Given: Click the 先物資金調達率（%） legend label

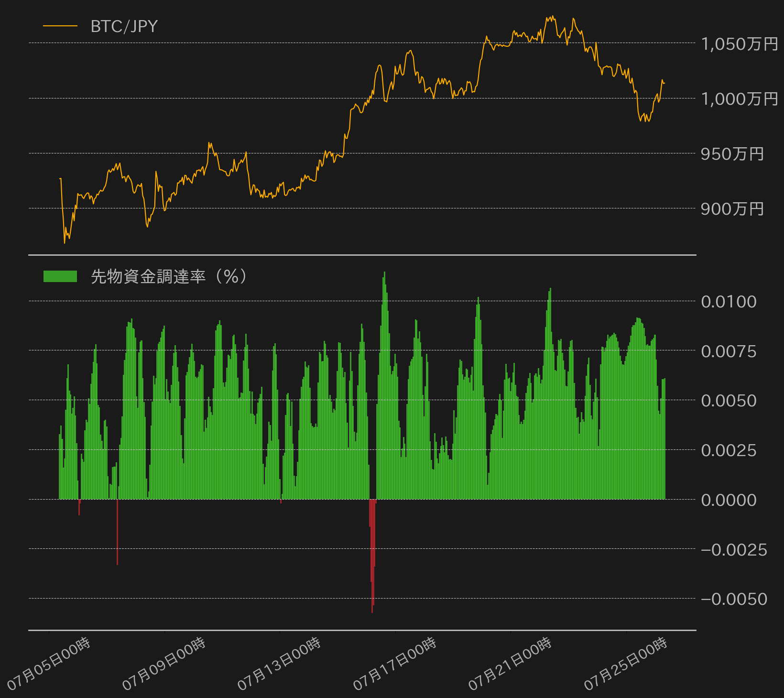Looking at the screenshot, I should (x=169, y=276).
